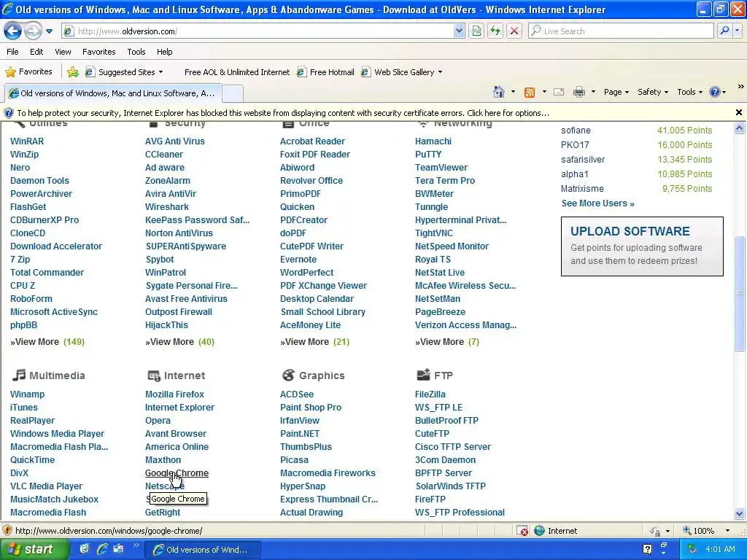Select the Old versions of Wind... taskbar button
This screenshot has width=747, height=560.
(203, 550)
